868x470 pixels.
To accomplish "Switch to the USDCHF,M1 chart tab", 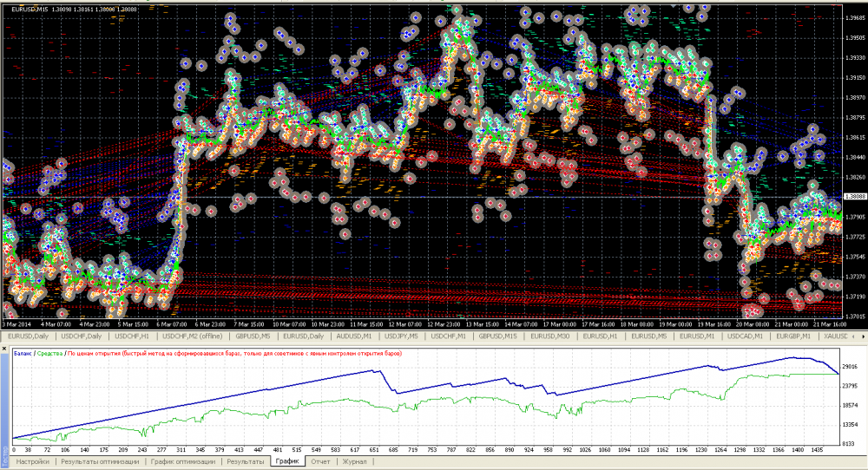I will tap(449, 336).
